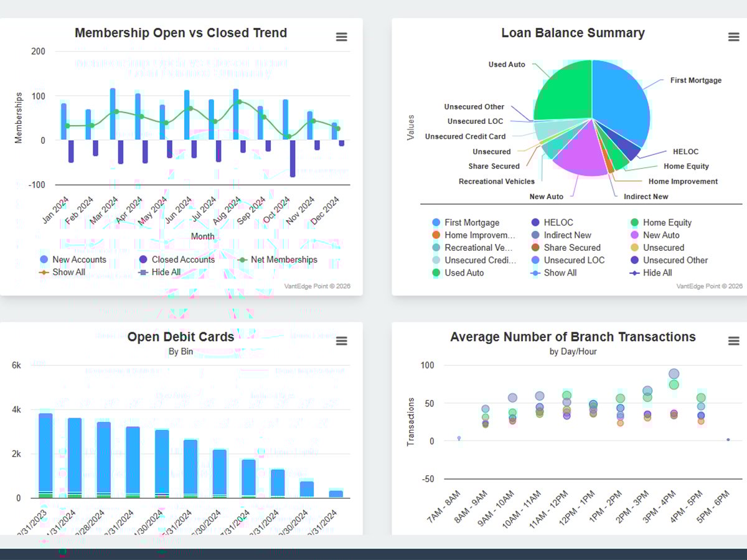Click the Indirect New legend icon
747x560 pixels.
coord(537,235)
